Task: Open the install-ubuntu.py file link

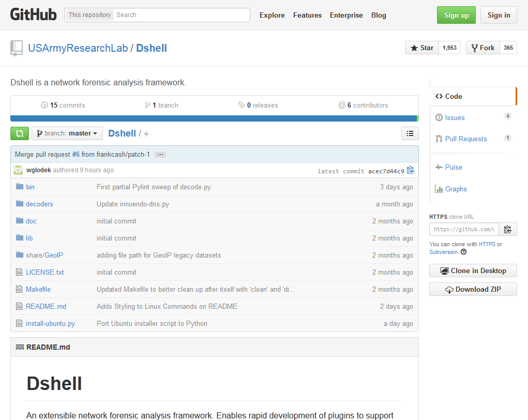Action: coord(51,323)
